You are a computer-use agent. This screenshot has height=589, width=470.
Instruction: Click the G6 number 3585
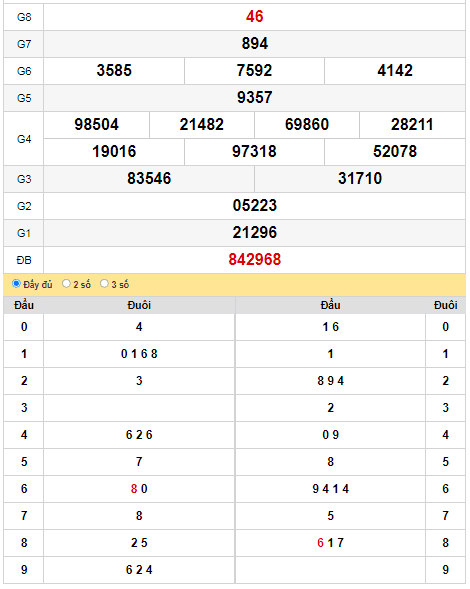pyautogui.click(x=114, y=71)
